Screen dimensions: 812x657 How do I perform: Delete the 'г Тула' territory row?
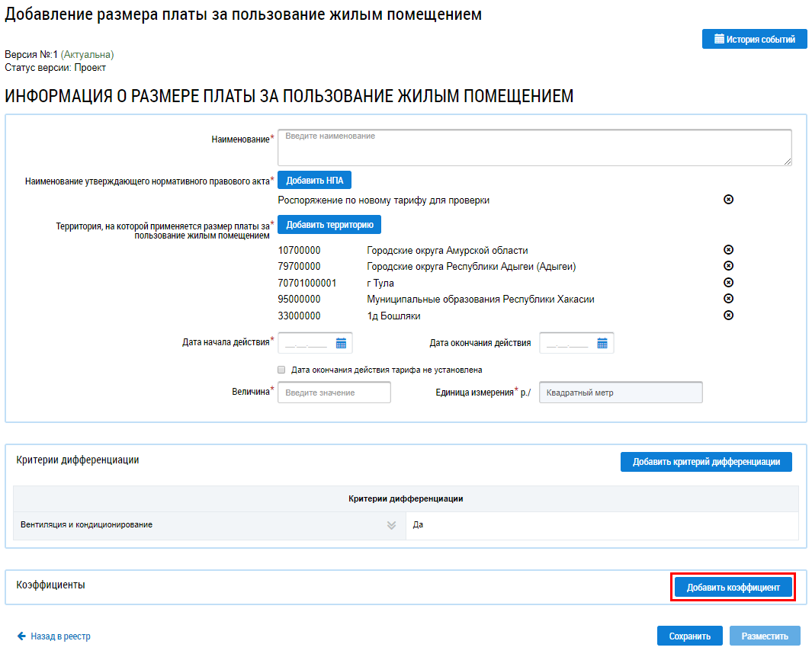pos(728,283)
